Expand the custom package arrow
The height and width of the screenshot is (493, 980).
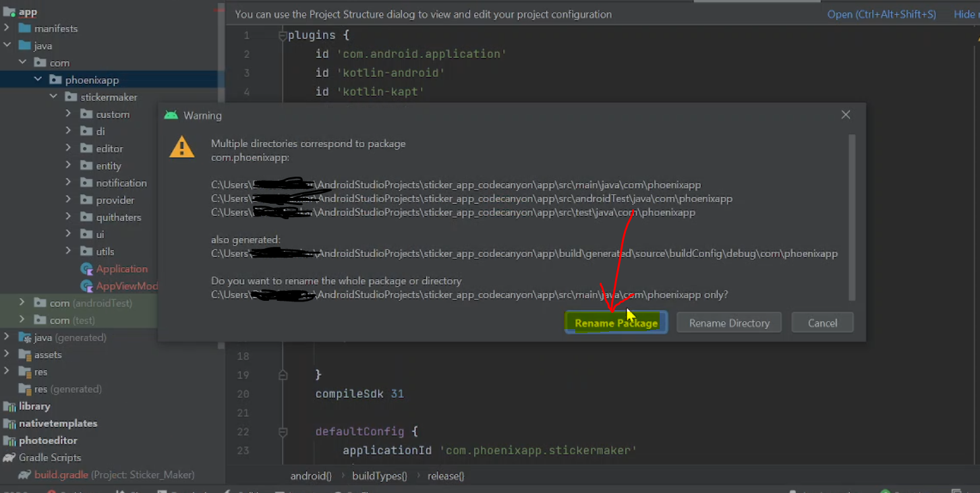(x=68, y=114)
